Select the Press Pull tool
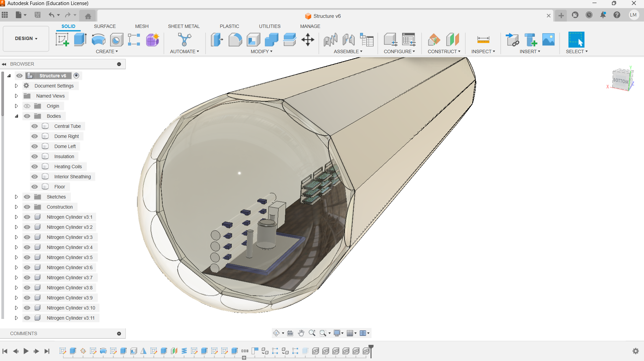 (x=217, y=40)
